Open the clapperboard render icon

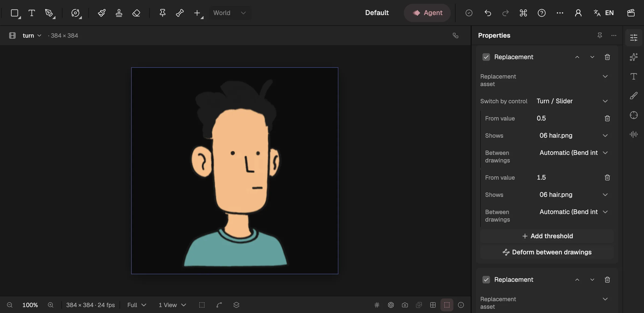631,13
